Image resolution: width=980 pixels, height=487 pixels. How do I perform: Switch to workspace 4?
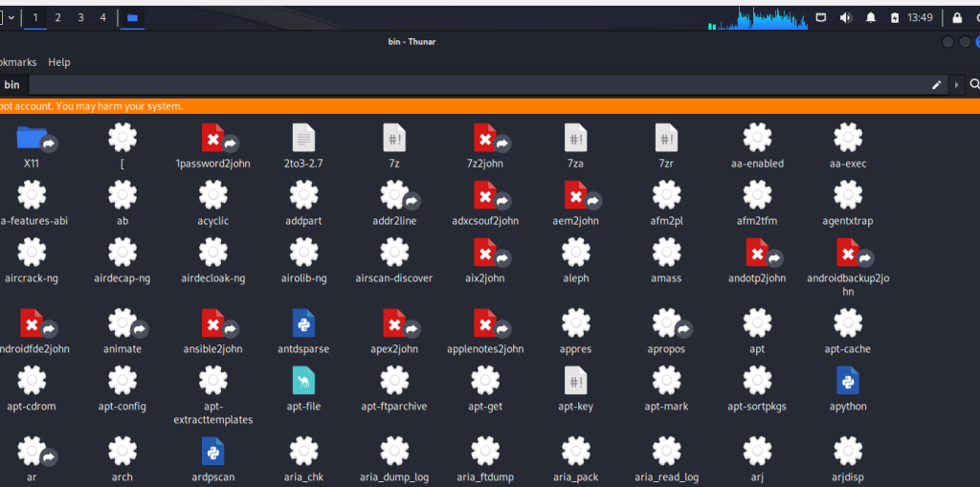pyautogui.click(x=102, y=17)
